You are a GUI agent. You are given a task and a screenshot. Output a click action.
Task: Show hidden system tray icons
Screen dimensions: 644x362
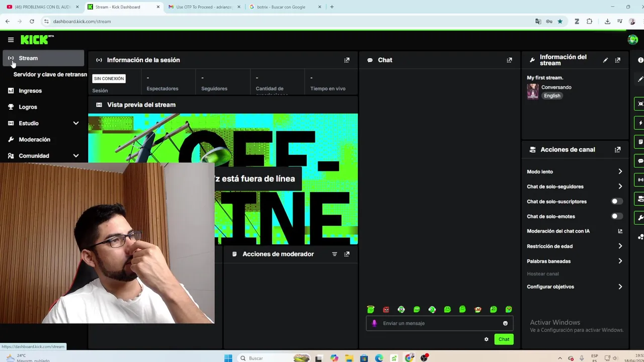(559, 358)
